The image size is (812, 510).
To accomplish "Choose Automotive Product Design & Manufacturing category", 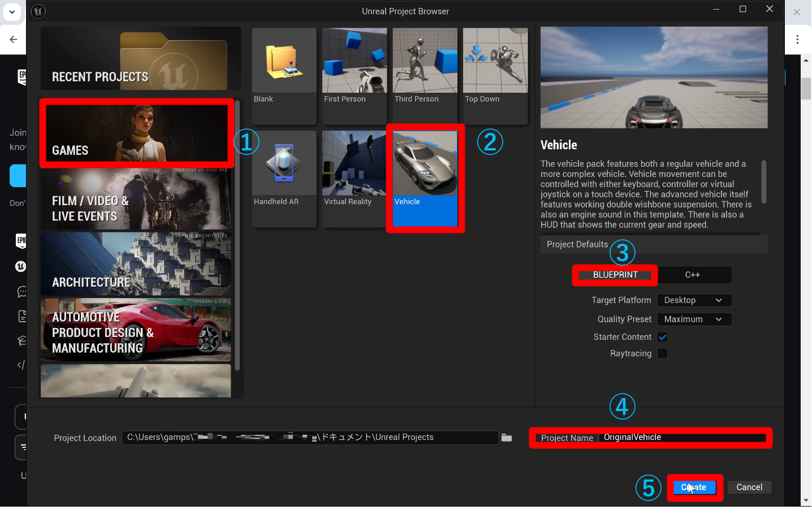I will click(136, 330).
